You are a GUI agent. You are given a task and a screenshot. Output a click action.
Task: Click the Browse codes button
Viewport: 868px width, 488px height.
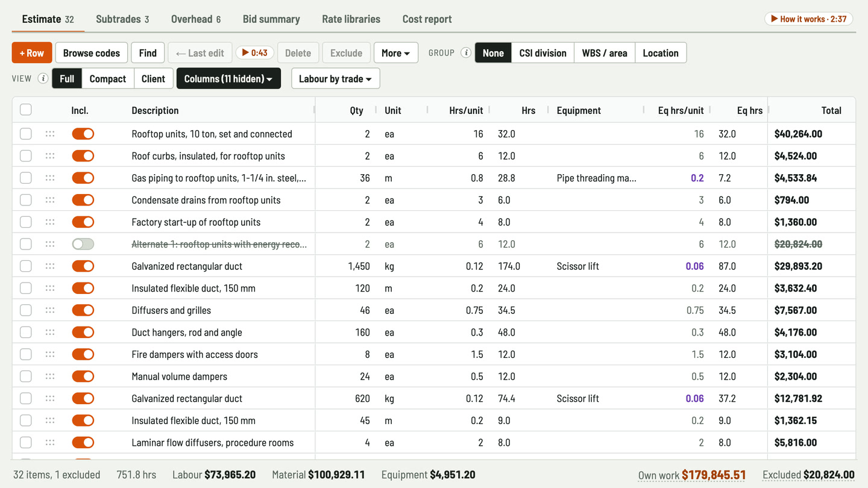click(x=92, y=53)
